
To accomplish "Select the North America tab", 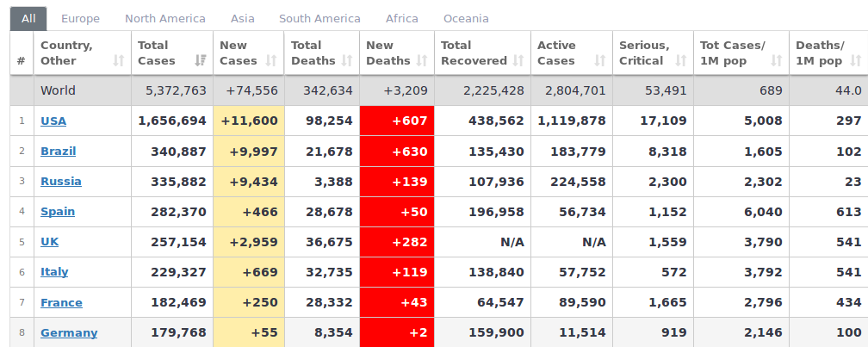I will click(x=164, y=19).
